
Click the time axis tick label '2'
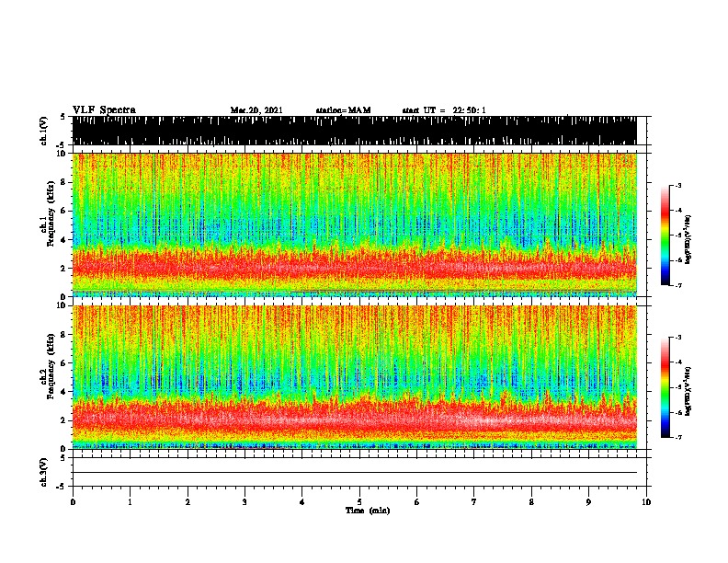(x=188, y=502)
